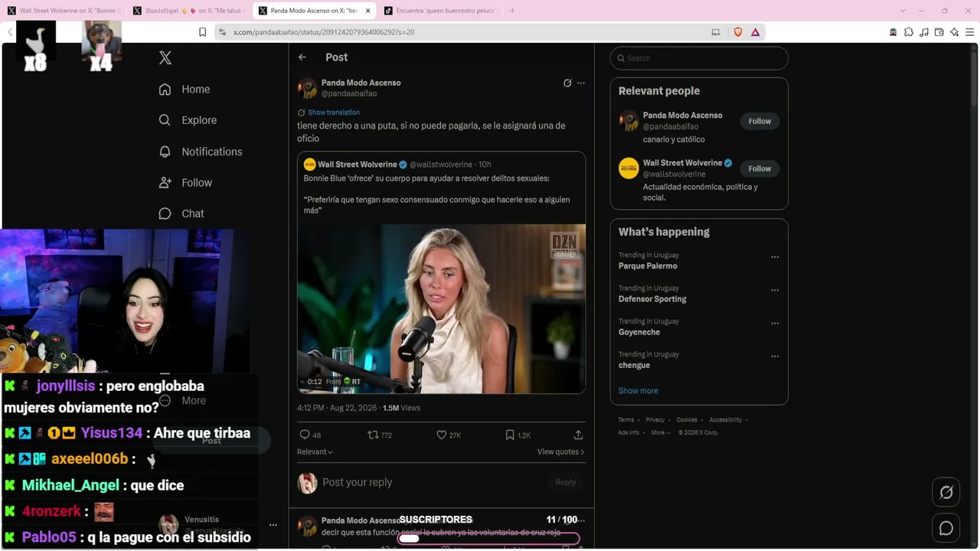
Task: Open the Privacy footer link
Action: [x=655, y=420]
